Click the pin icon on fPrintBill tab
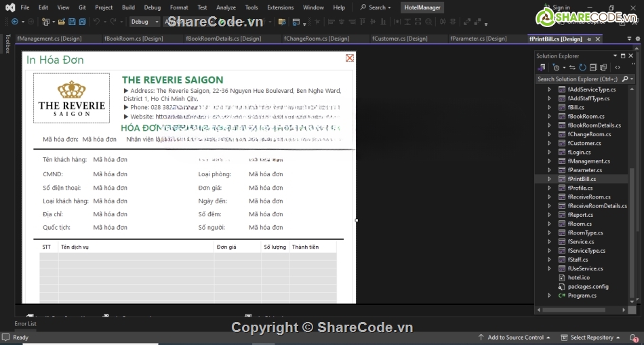The height and width of the screenshot is (345, 644). tap(589, 39)
